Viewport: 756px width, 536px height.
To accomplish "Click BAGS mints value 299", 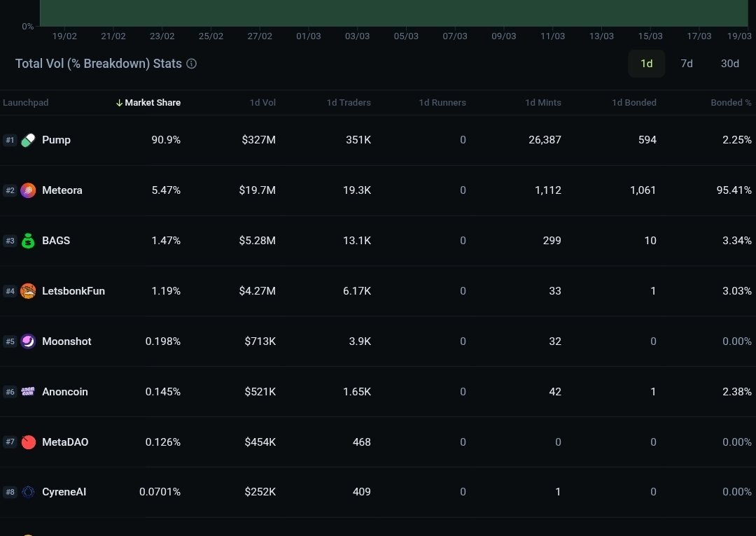I will (x=552, y=241).
